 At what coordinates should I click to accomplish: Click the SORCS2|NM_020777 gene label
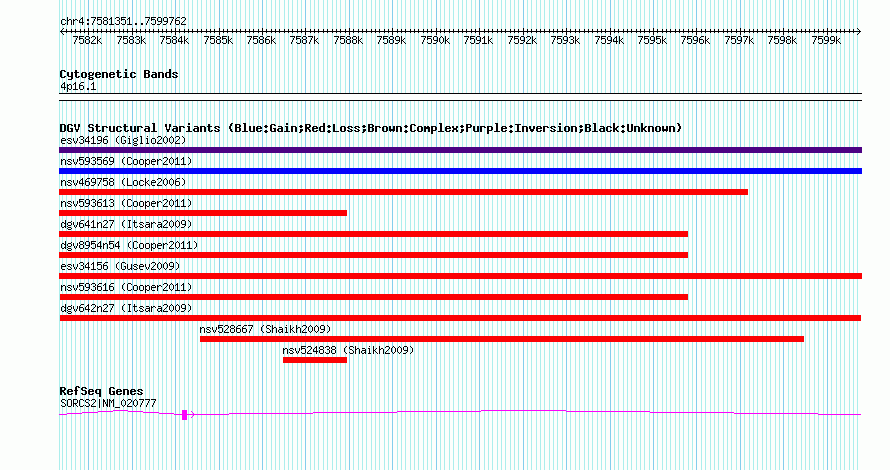click(x=108, y=404)
